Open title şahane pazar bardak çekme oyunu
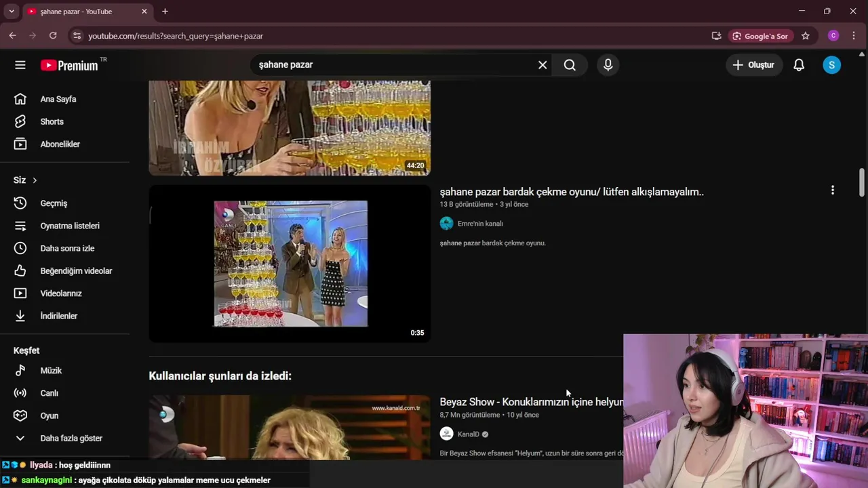This screenshot has height=488, width=868. tap(572, 192)
